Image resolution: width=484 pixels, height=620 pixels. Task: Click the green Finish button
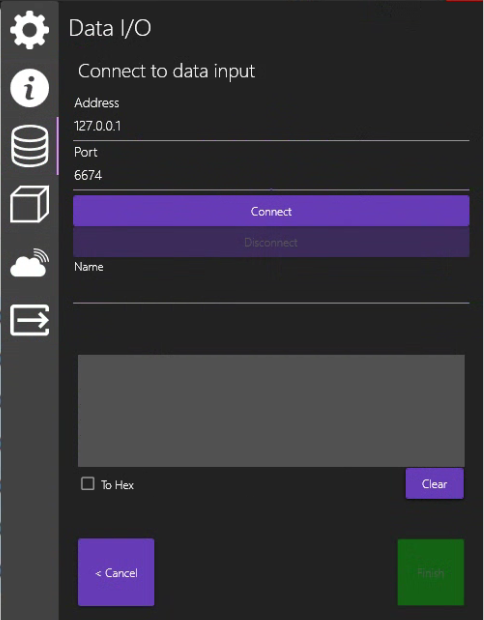point(431,572)
